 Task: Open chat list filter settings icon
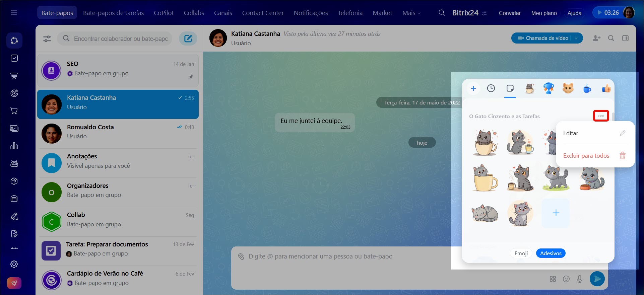coord(47,39)
